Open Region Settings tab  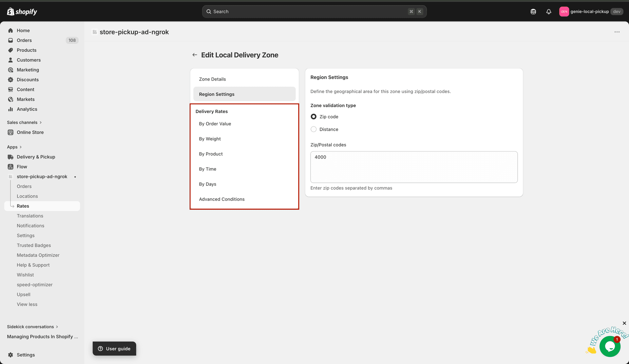244,94
